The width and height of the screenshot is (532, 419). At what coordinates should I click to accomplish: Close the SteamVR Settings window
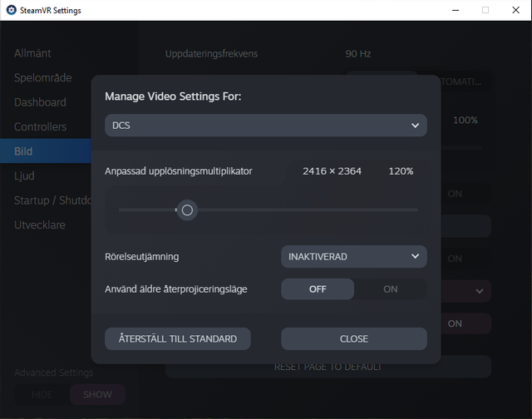(x=515, y=10)
